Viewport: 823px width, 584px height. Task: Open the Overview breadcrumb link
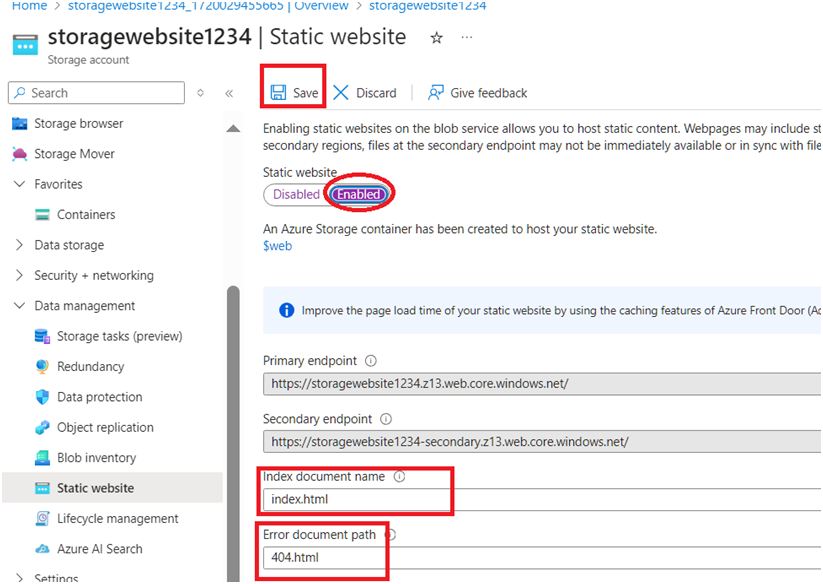tap(208, 6)
